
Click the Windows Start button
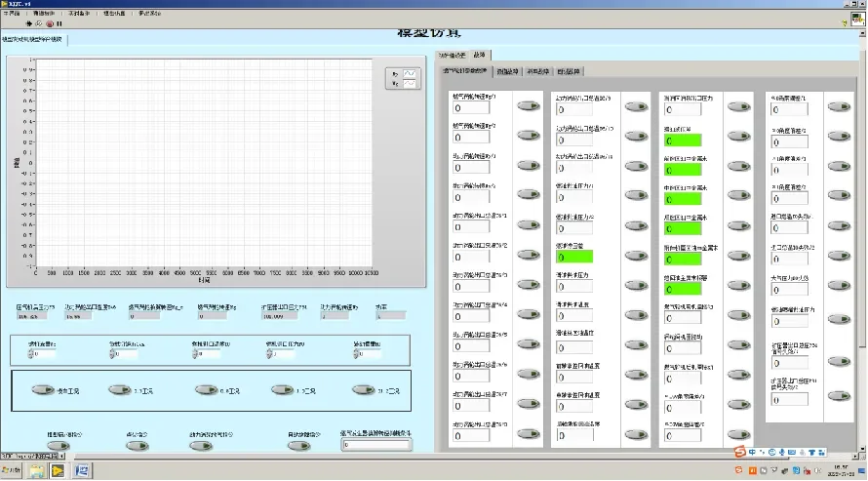(10, 470)
